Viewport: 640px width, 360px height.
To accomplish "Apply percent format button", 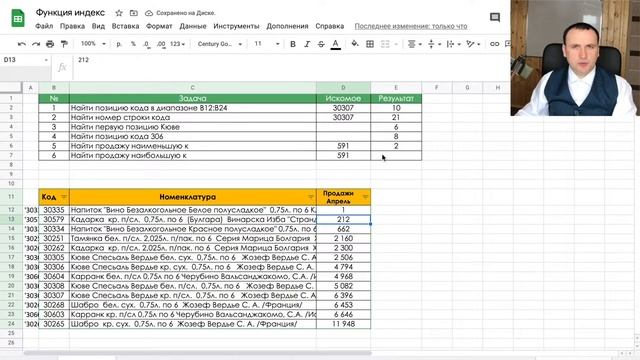I will 133,44.
